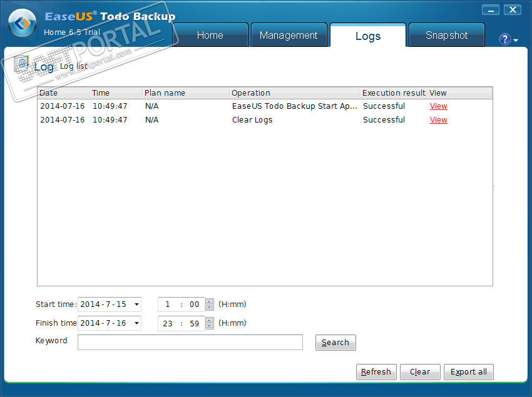
Task: Click the Plan name column header
Action: [x=186, y=93]
